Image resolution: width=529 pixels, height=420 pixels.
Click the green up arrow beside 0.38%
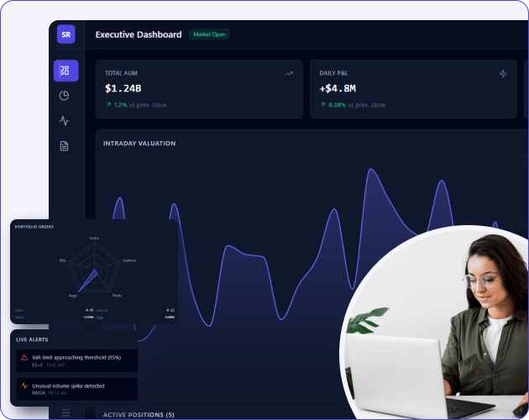[x=323, y=105]
